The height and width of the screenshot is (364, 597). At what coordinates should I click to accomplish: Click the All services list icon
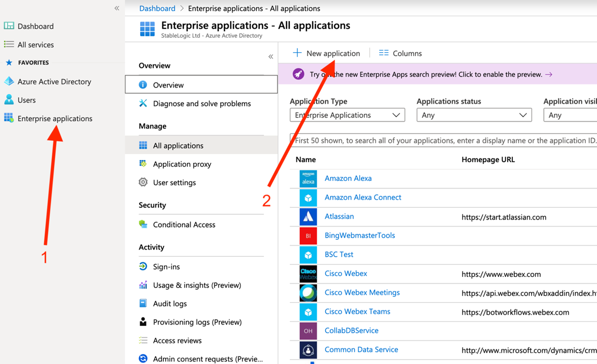click(x=9, y=44)
